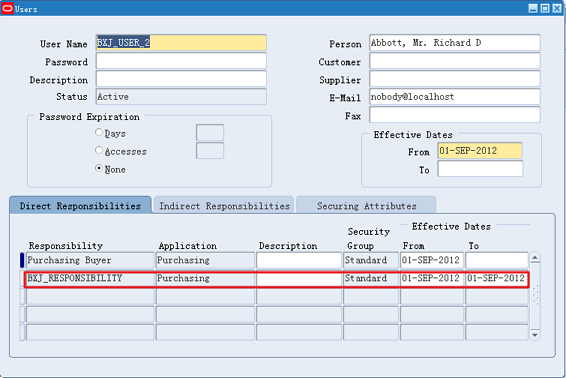Click Security Group cell of Purchasing Buyer row
Image resolution: width=566 pixels, height=378 pixels.
[x=371, y=260]
